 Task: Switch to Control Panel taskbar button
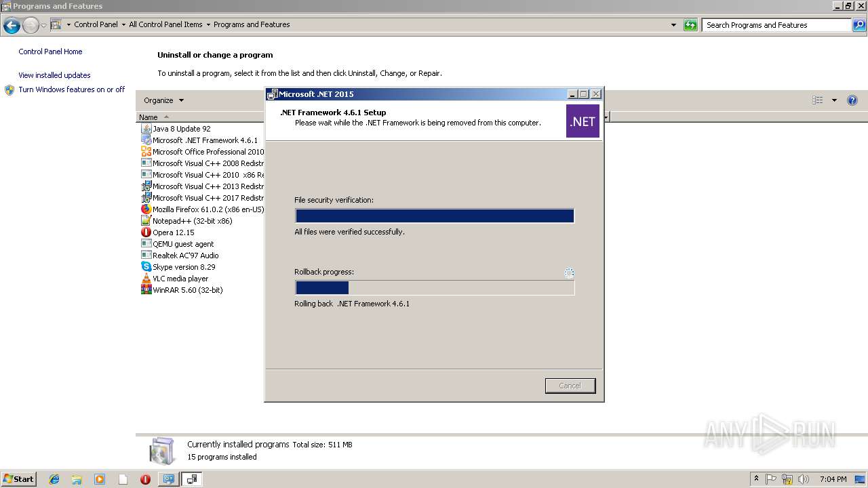(168, 479)
